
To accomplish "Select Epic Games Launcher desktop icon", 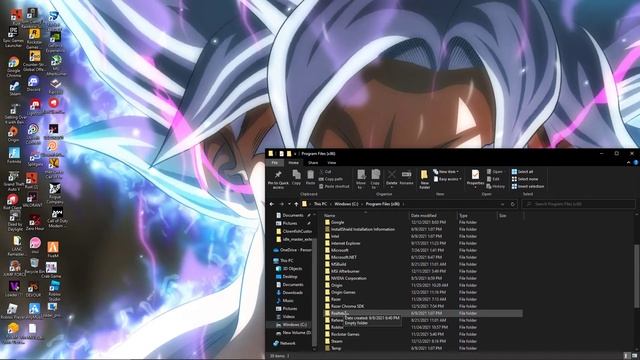I will [13, 37].
